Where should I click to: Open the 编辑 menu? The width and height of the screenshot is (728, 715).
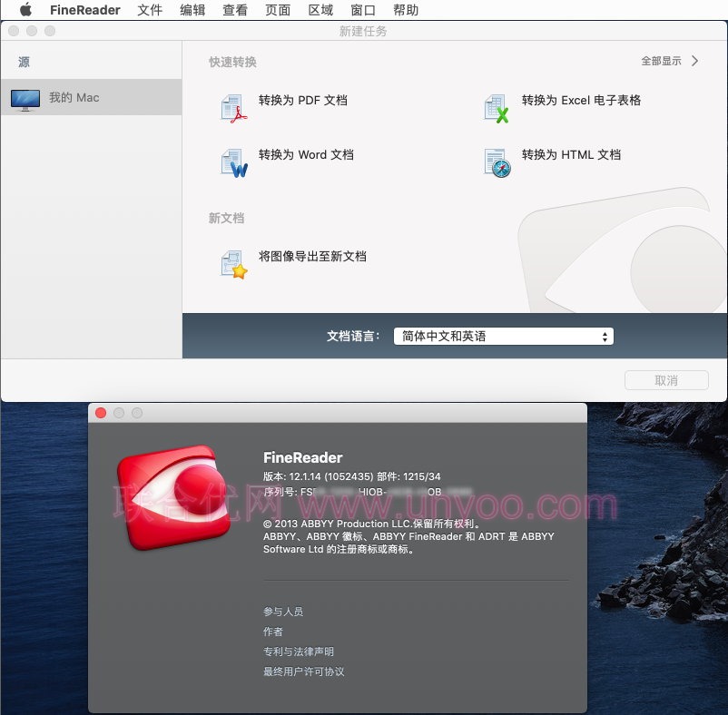(192, 10)
